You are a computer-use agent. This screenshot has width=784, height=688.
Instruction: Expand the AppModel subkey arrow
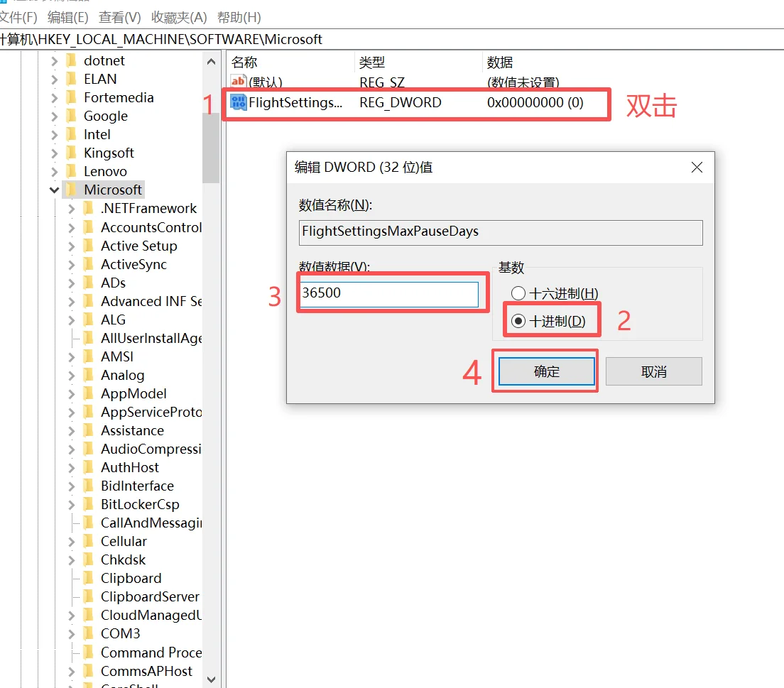pyautogui.click(x=72, y=395)
